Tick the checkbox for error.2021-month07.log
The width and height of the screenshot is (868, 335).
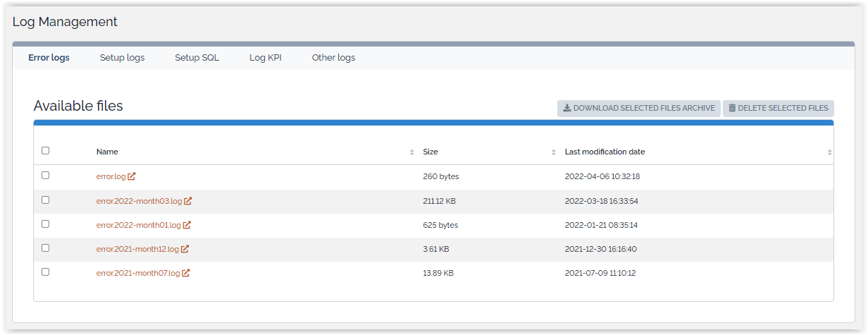click(46, 272)
